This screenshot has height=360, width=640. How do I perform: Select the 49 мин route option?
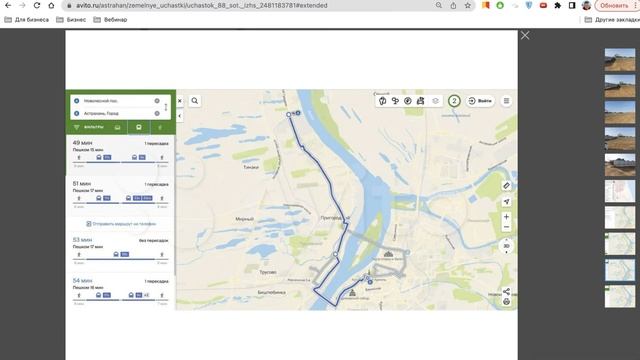[x=120, y=155]
